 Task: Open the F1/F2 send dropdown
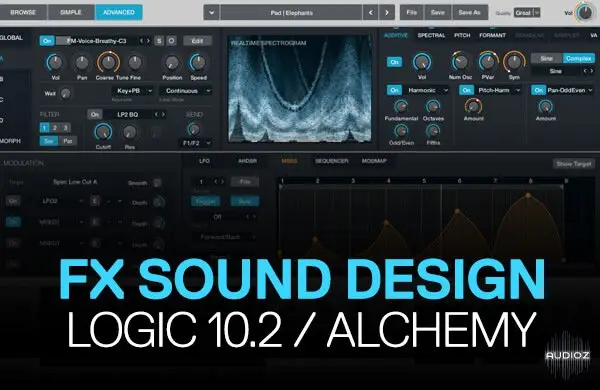point(195,143)
